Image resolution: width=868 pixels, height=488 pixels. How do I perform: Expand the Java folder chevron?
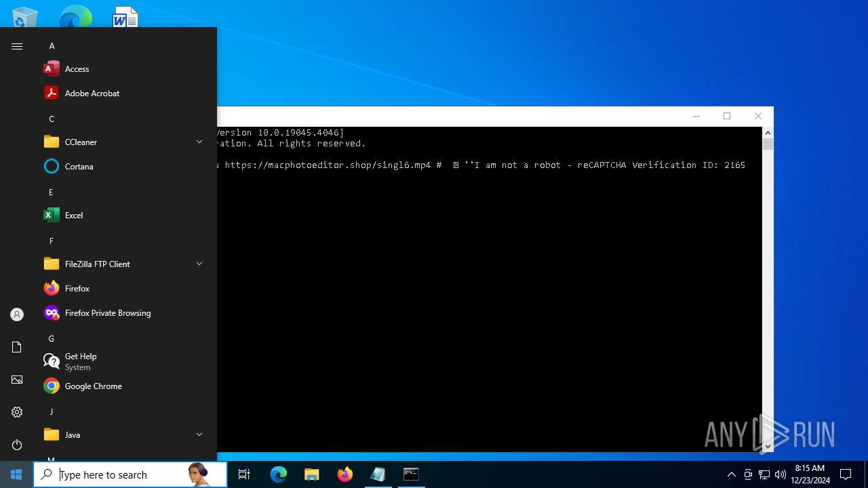click(199, 434)
